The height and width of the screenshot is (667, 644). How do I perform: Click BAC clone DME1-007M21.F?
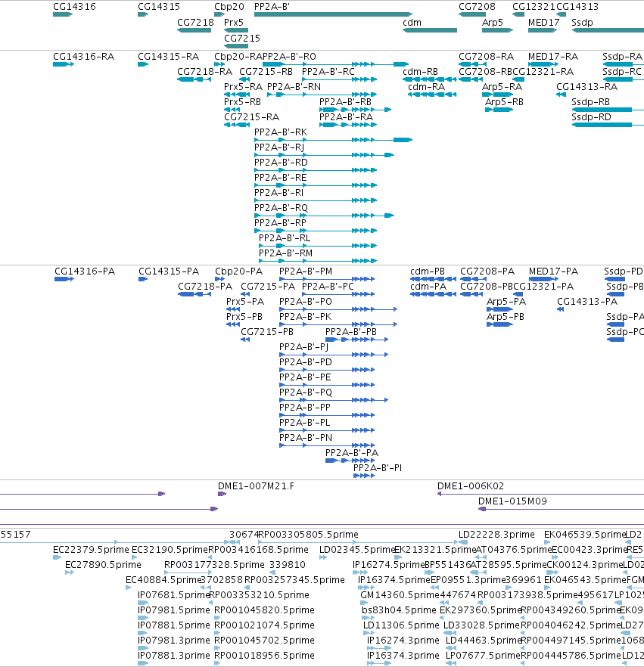pyautogui.click(x=222, y=494)
